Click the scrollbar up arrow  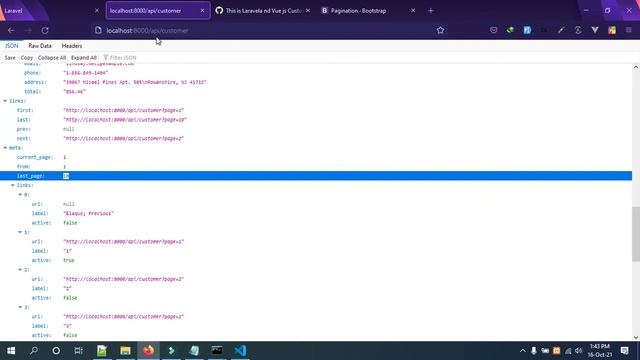tap(636, 67)
